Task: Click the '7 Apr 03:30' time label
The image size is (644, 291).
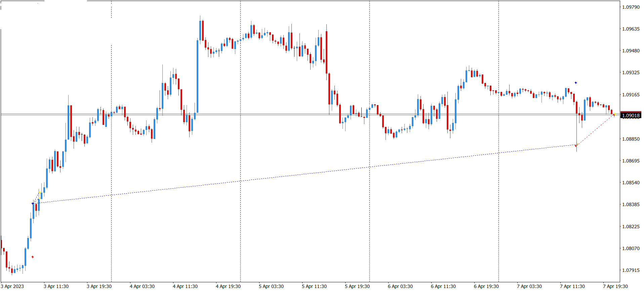Action: pyautogui.click(x=529, y=286)
